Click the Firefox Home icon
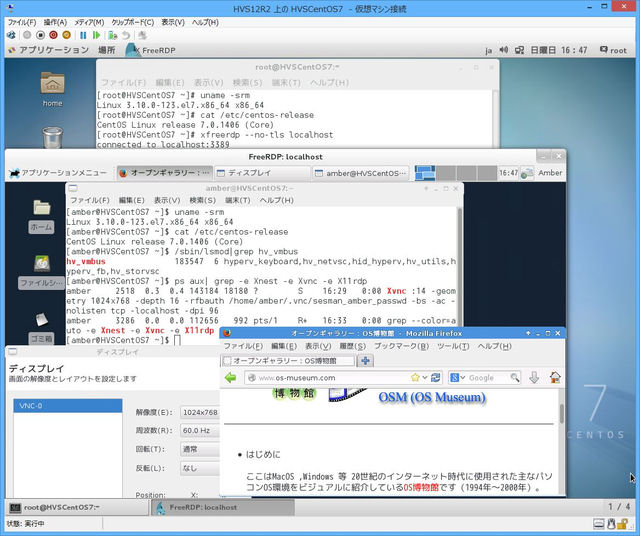 click(x=555, y=378)
